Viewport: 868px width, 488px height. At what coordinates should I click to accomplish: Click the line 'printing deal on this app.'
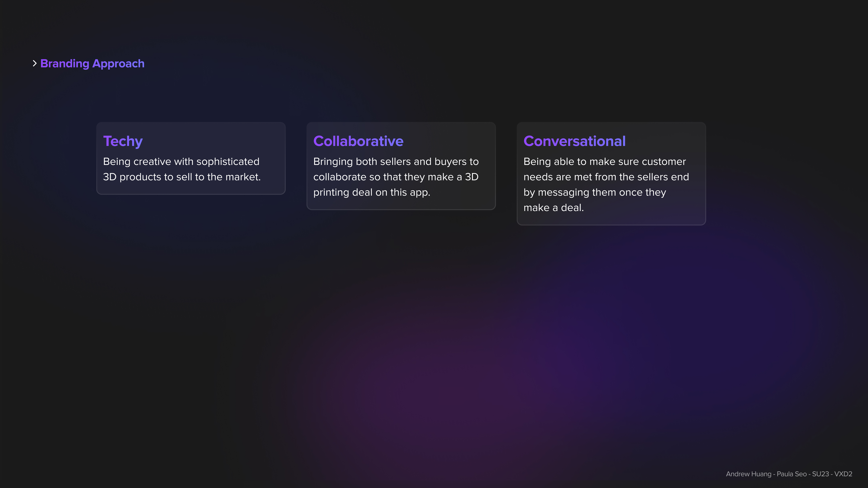coord(372,192)
